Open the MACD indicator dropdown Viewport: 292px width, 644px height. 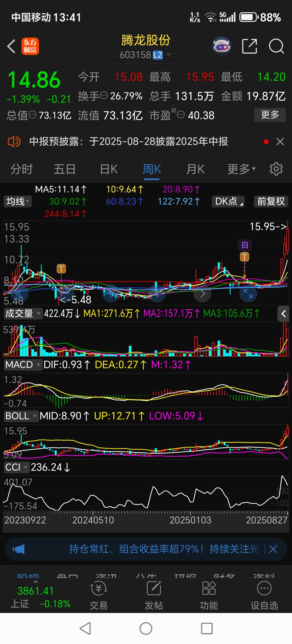[23, 365]
